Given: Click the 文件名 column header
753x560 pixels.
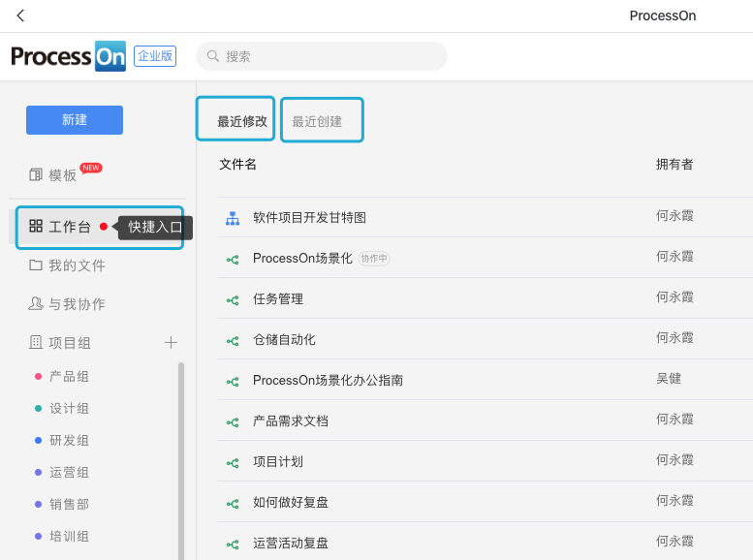Looking at the screenshot, I should pyautogui.click(x=237, y=165).
